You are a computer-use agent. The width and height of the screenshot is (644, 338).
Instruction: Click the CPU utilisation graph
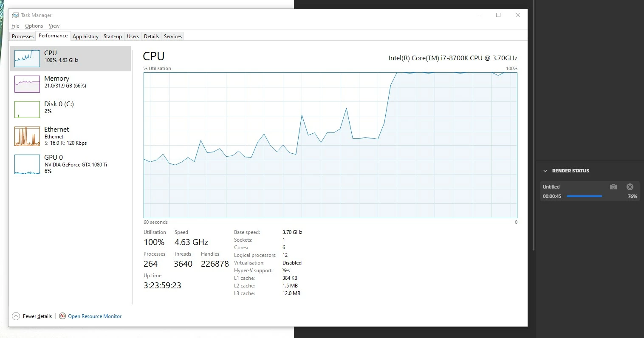(330, 145)
